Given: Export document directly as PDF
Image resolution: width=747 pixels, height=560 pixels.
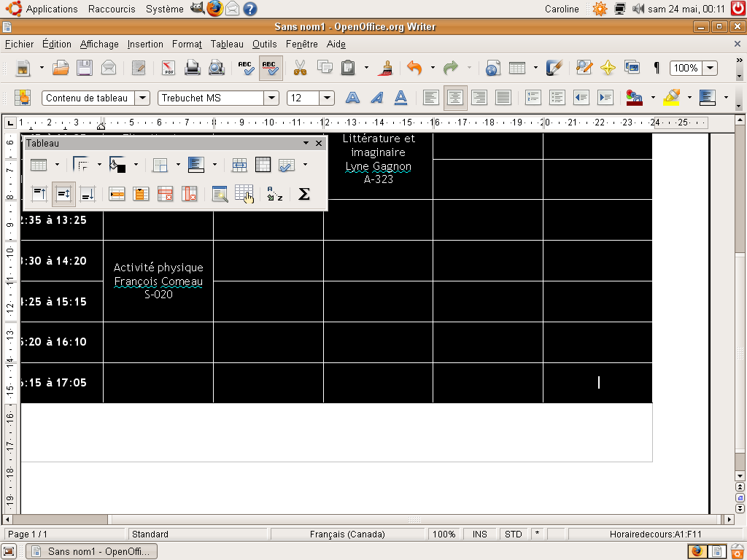Looking at the screenshot, I should [x=169, y=68].
